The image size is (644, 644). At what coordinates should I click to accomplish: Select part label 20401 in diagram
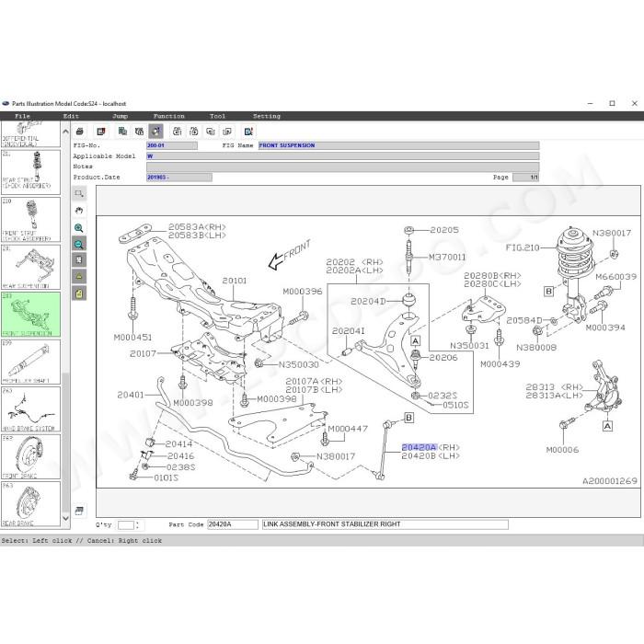pos(131,395)
